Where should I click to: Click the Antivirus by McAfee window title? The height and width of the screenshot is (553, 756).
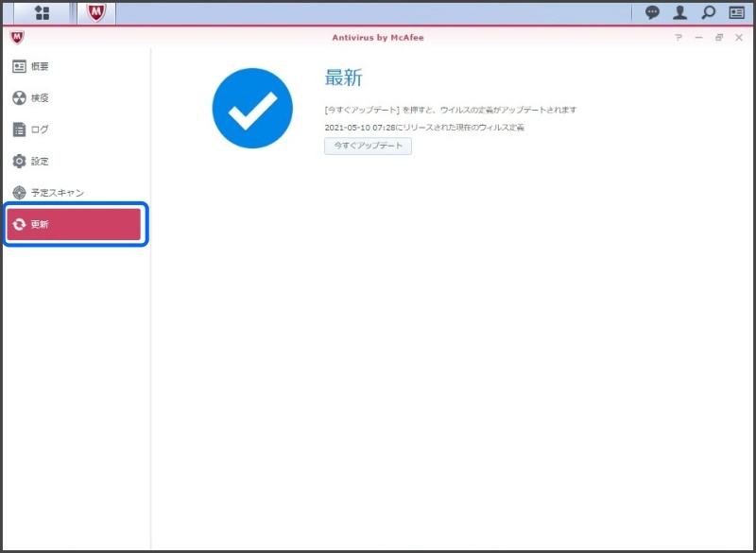pyautogui.click(x=378, y=38)
